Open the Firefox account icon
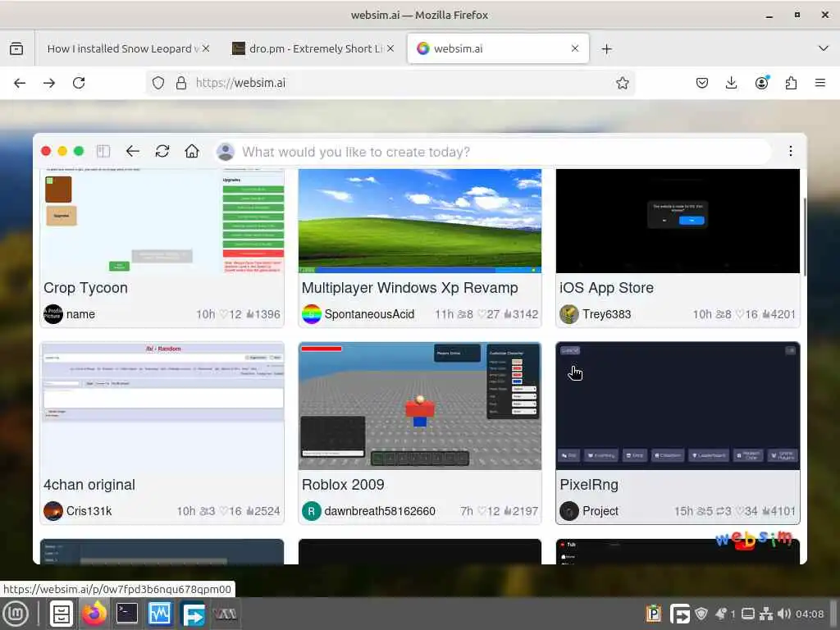 [761, 83]
